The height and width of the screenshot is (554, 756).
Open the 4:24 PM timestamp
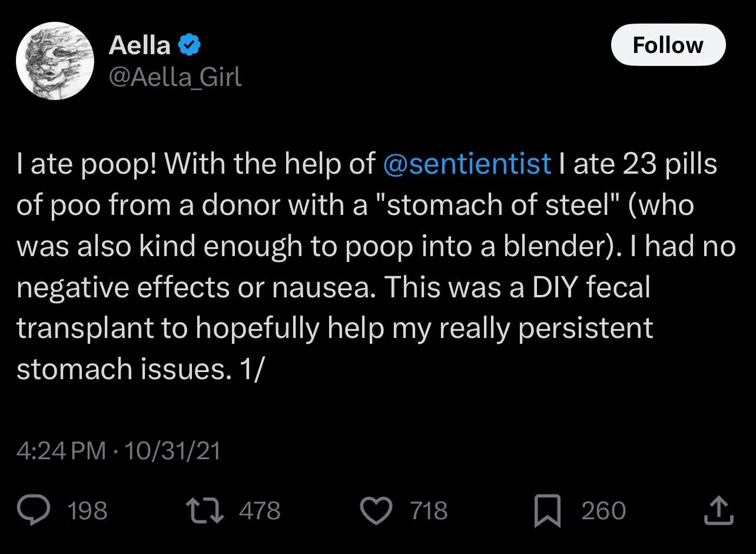[x=61, y=451]
